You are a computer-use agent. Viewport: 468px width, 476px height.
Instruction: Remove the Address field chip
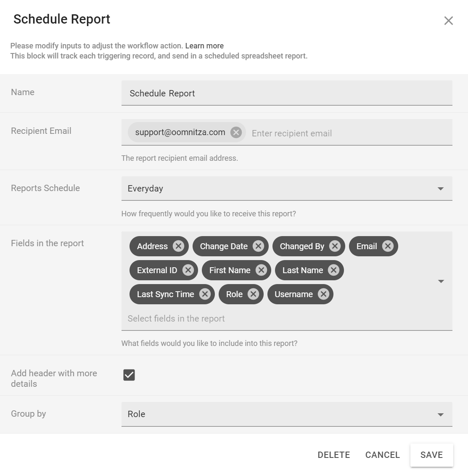[178, 246]
